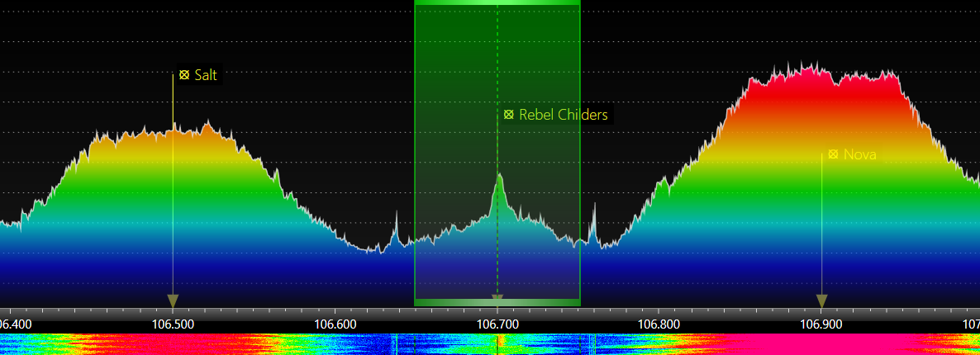
Task: Tune to 106.500 on the frequency scale
Action: [x=174, y=324]
